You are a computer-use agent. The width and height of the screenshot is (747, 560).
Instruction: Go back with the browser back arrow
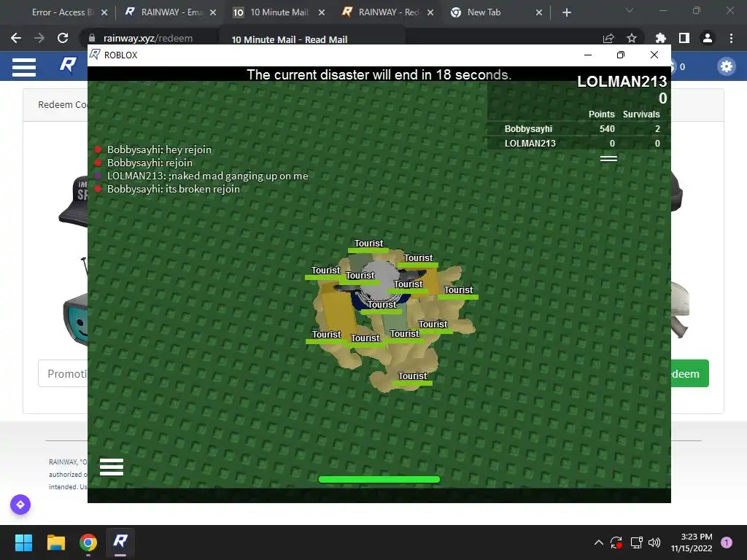click(x=16, y=38)
